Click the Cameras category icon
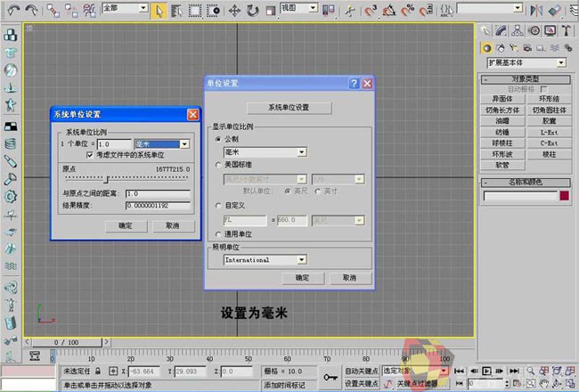 tap(526, 48)
